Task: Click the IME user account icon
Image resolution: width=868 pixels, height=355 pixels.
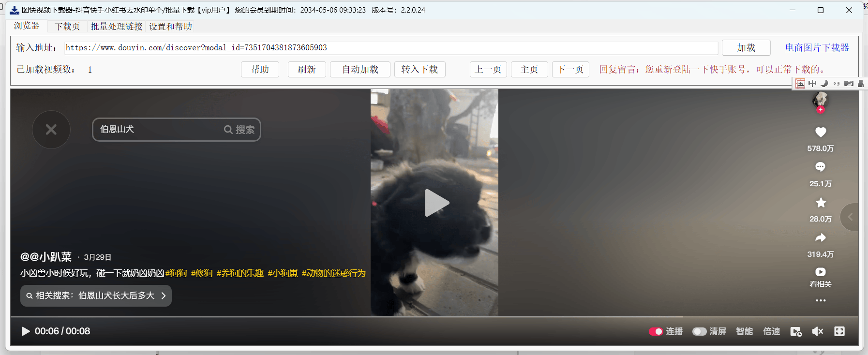Action: click(861, 84)
